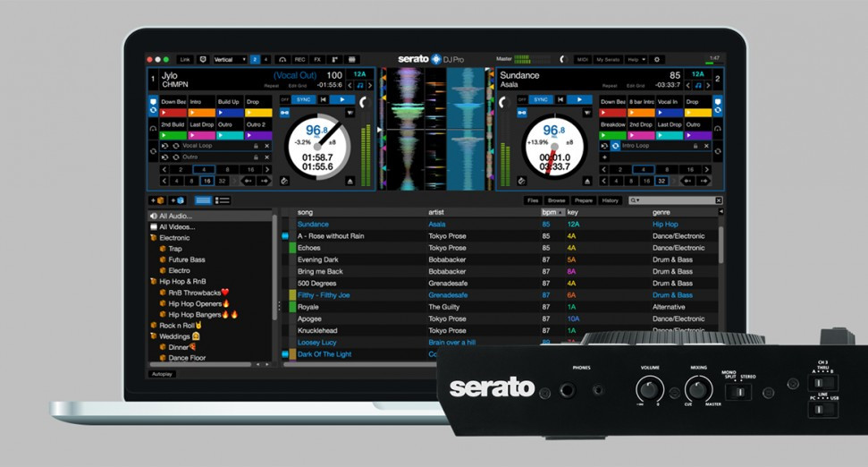Open the search field filter dropdown
Image resolution: width=868 pixels, height=467 pixels.
click(x=635, y=200)
